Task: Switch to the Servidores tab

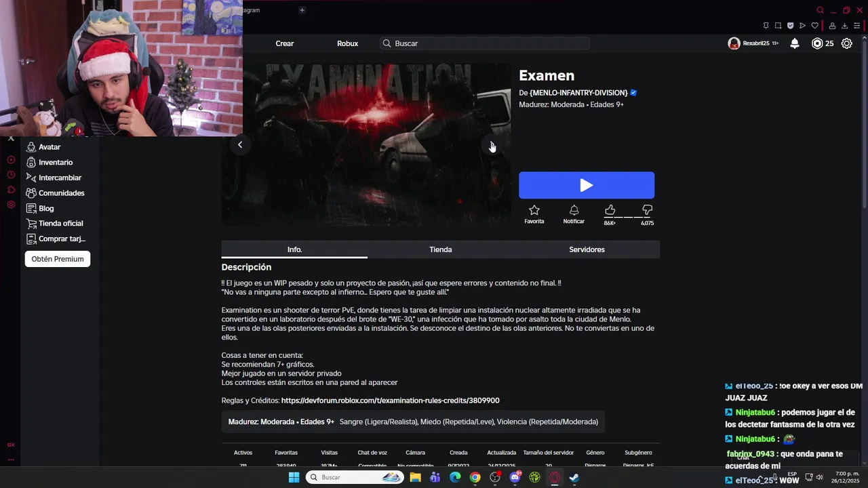Action: coord(587,249)
